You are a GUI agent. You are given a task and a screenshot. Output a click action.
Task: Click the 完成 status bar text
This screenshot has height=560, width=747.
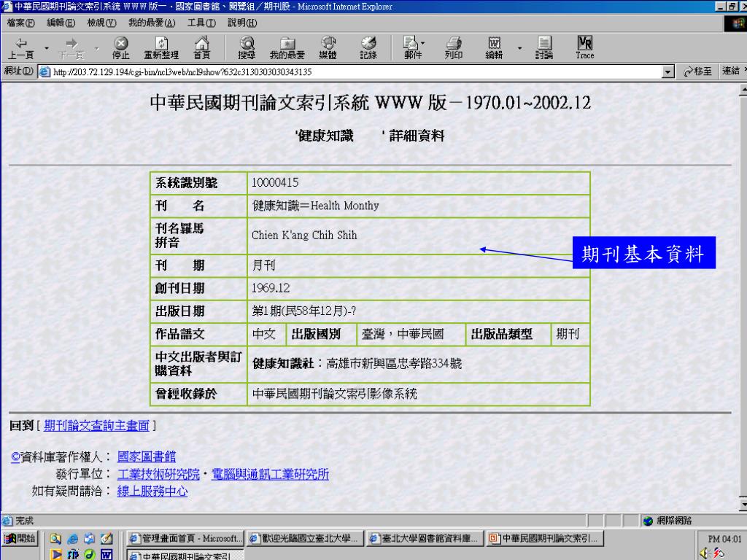24,521
